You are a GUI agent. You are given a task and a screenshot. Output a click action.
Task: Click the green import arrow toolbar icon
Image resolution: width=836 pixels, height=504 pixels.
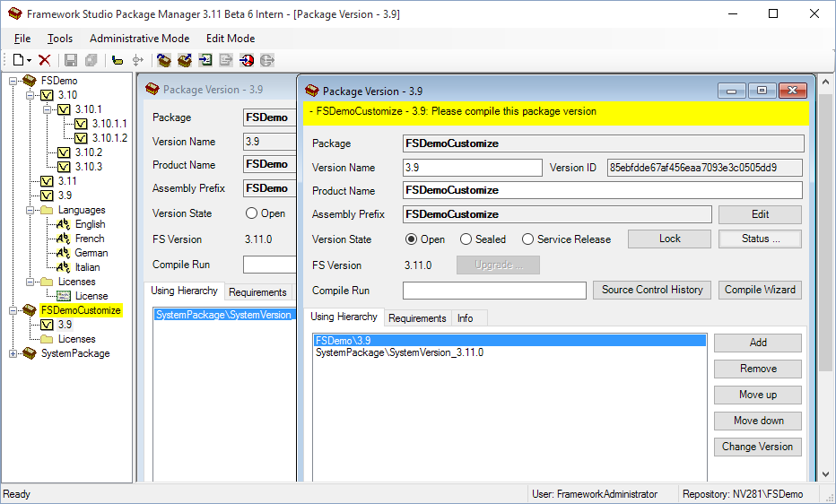point(205,60)
